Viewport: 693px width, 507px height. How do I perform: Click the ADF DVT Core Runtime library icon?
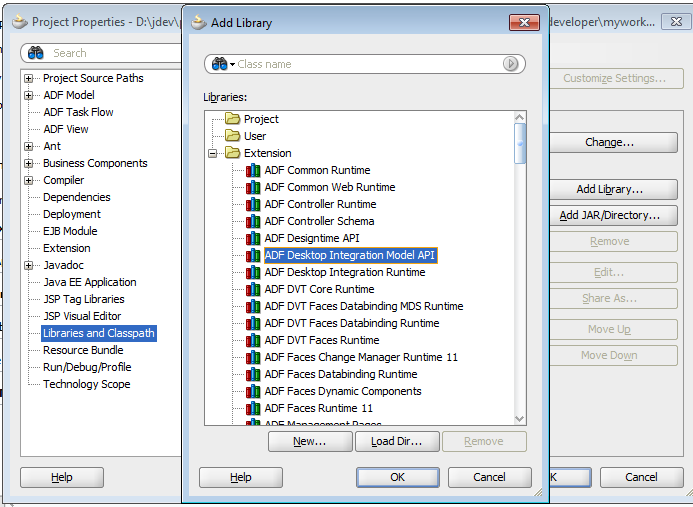tap(253, 289)
